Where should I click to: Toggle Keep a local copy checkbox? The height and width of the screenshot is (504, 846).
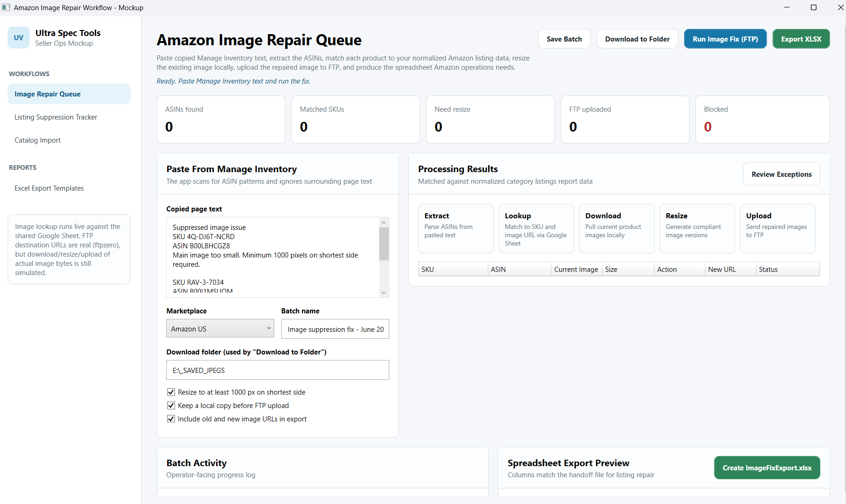click(171, 406)
